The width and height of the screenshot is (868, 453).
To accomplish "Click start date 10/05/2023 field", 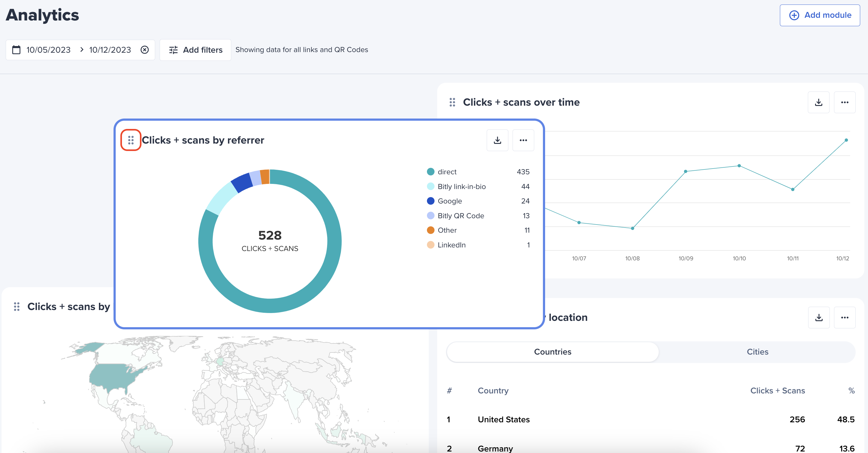I will pyautogui.click(x=48, y=50).
